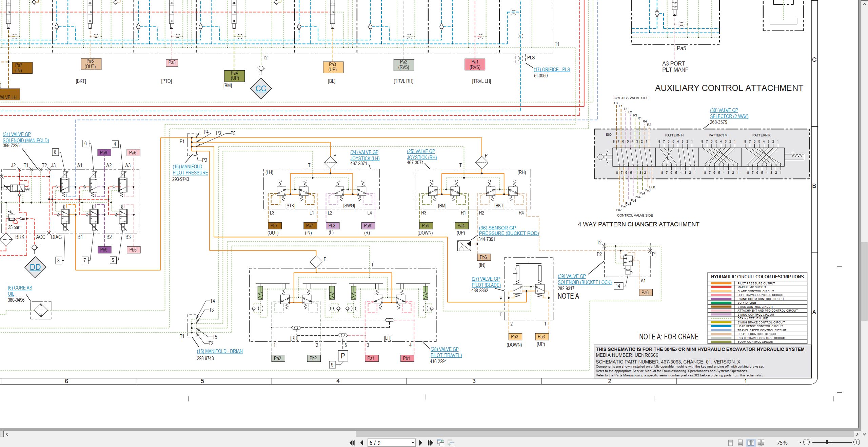The image size is (868, 447).
Task: Open (16) Manifold Pilot Pressure link
Action: 190,170
